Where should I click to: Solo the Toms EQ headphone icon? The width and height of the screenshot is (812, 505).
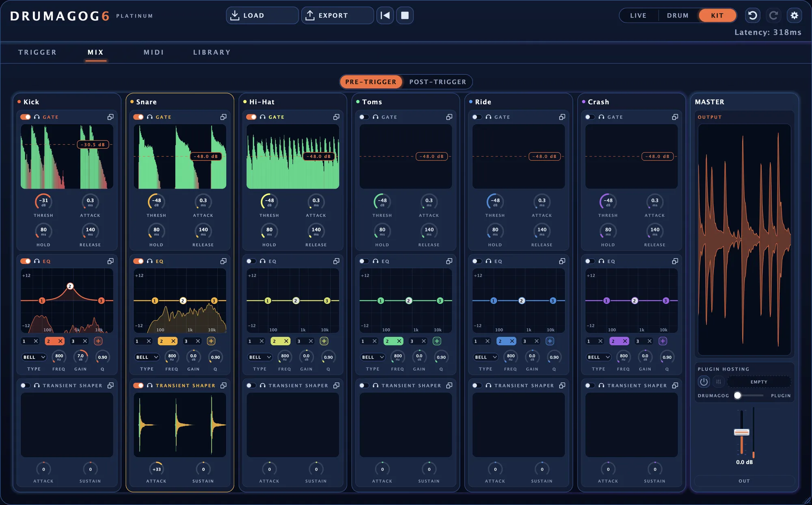376,261
